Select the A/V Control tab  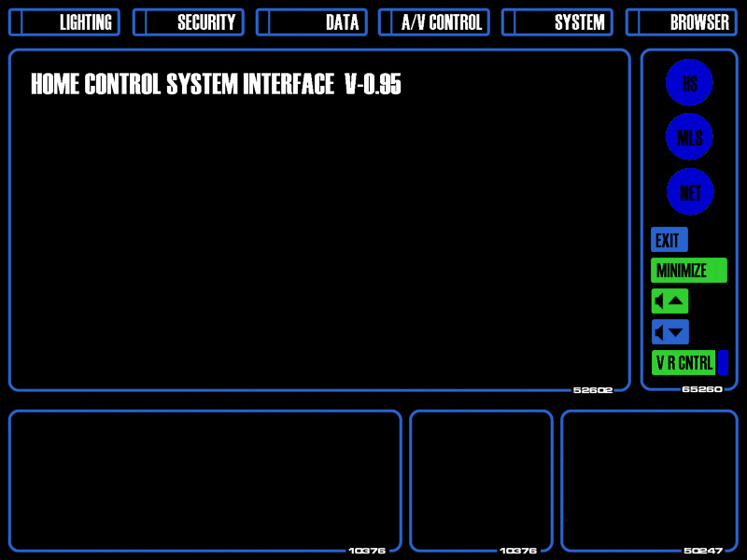[434, 21]
